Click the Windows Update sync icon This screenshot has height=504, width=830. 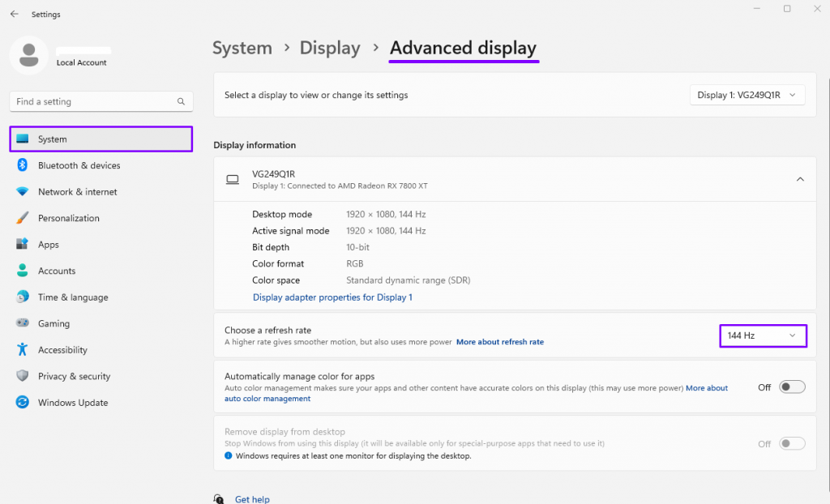pos(23,403)
